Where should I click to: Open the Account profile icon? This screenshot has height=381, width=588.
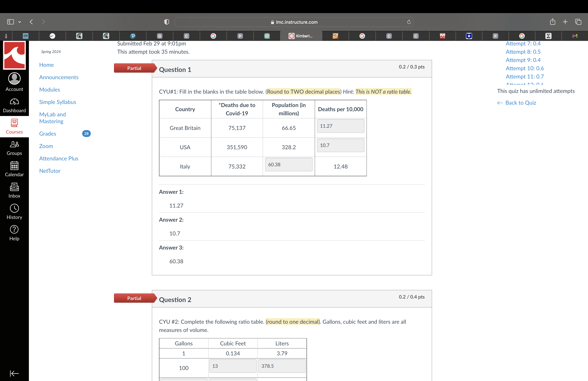click(14, 79)
